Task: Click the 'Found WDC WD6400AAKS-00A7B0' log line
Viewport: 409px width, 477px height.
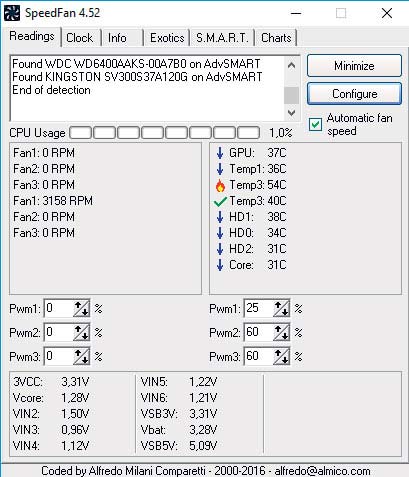Action: pyautogui.click(x=136, y=64)
